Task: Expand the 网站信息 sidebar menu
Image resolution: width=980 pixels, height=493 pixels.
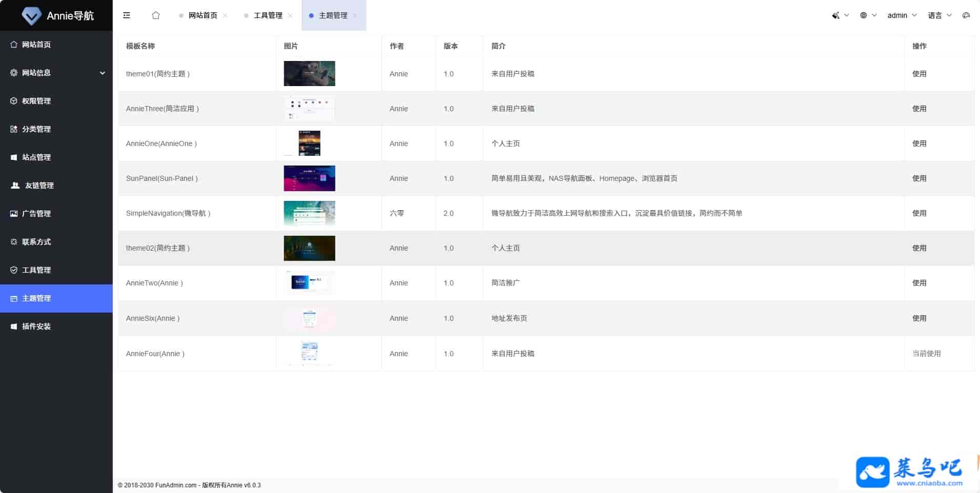Action: pyautogui.click(x=56, y=73)
